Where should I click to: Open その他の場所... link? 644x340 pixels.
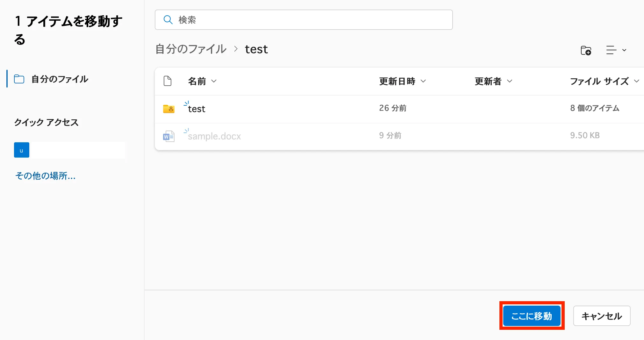[x=45, y=176]
